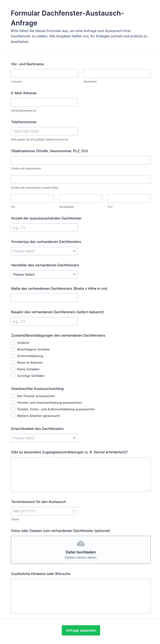This screenshot has height=644, width=160.
Task: Select the Keine Schäden checkbox
Action: point(13,369)
